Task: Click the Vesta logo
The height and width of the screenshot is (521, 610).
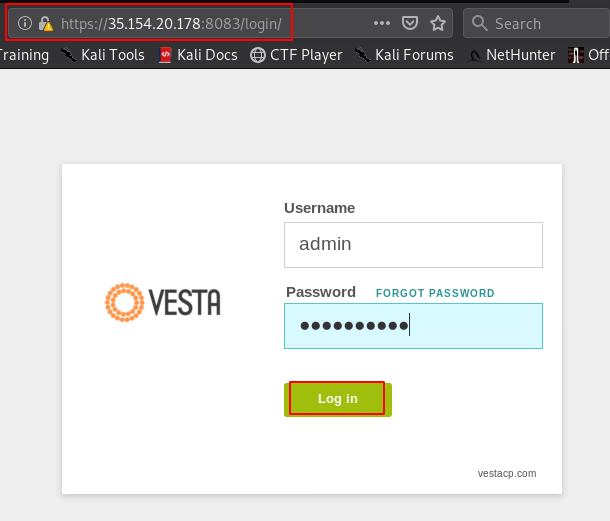Action: pyautogui.click(x=163, y=302)
